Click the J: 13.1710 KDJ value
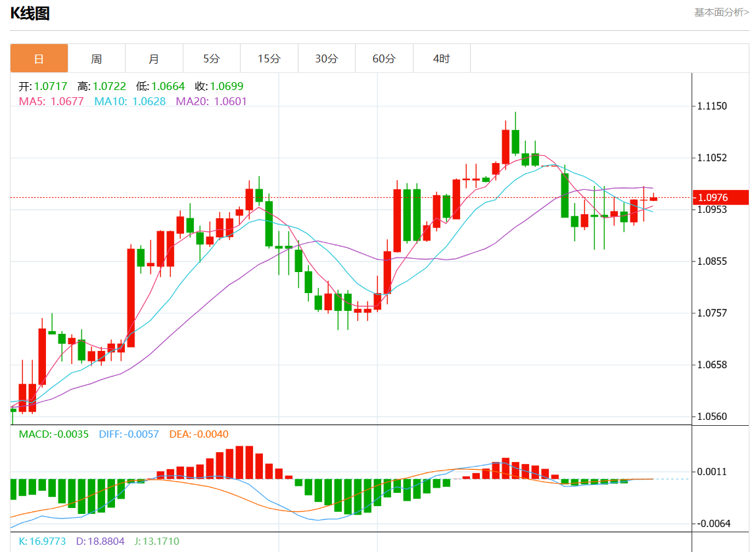Image resolution: width=756 pixels, height=552 pixels. point(156,541)
